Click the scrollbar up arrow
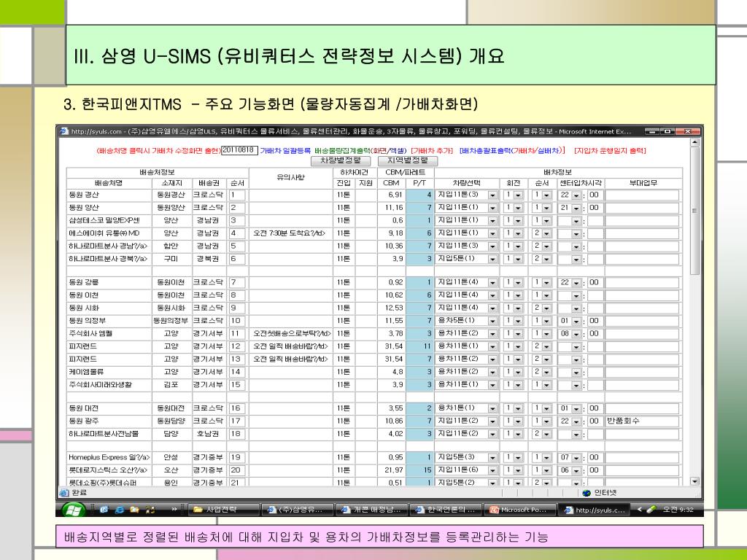The image size is (747, 560). click(694, 142)
